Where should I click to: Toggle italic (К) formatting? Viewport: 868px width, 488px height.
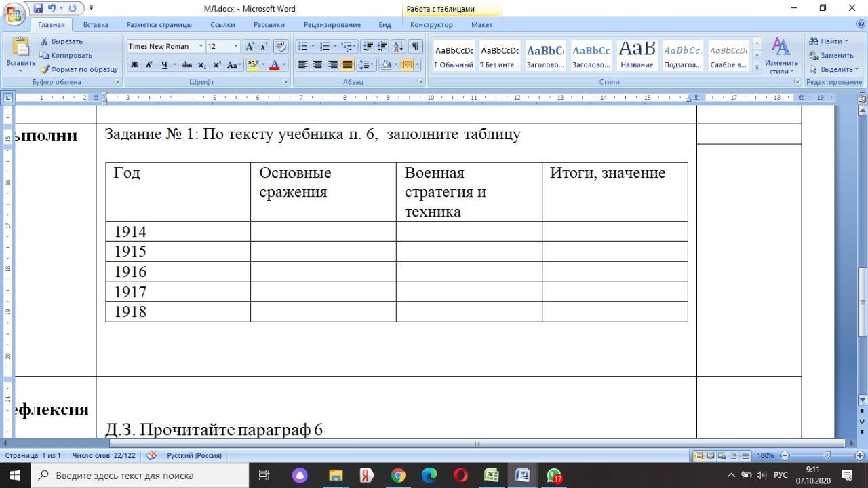(149, 65)
